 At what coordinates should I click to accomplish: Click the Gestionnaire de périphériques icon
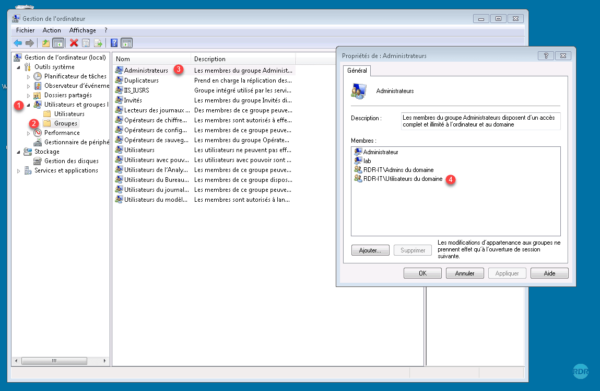tap(38, 142)
